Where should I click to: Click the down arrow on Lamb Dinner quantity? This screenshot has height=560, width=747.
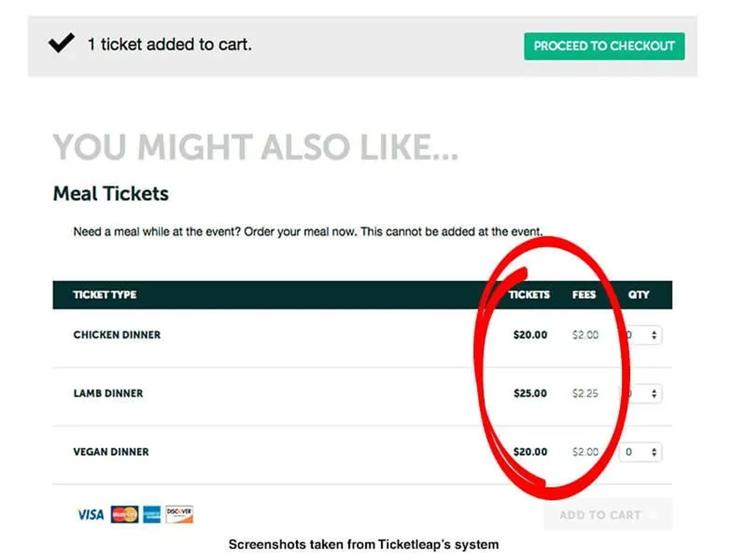point(654,396)
